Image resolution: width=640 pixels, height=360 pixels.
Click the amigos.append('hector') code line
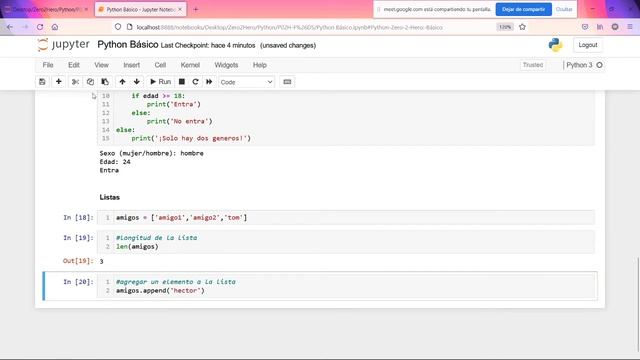pyautogui.click(x=160, y=291)
